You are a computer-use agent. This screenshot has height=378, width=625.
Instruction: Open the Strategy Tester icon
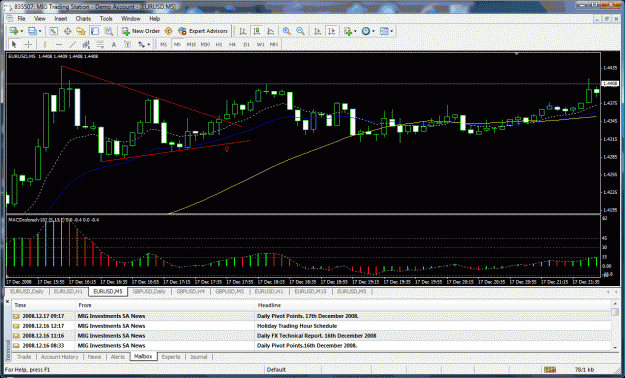pyautogui.click(x=108, y=31)
